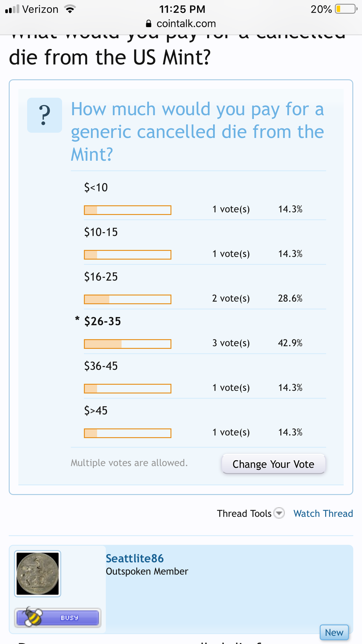Click the $>45 vote result bar

click(x=127, y=433)
